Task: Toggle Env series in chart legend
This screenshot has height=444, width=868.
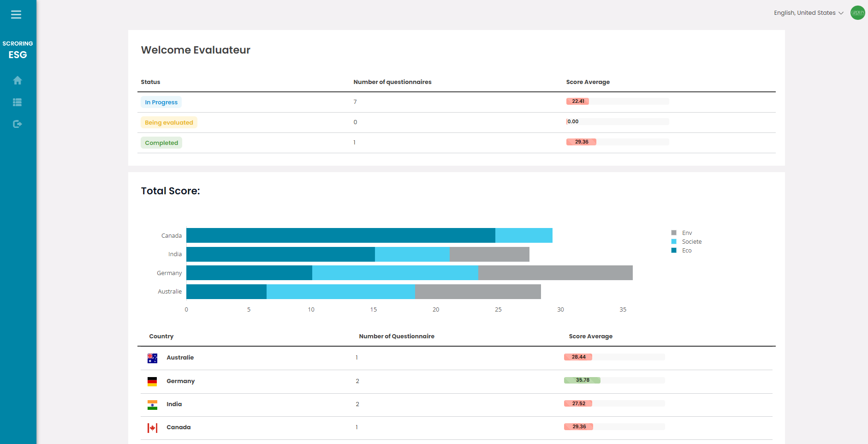Action: click(686, 233)
